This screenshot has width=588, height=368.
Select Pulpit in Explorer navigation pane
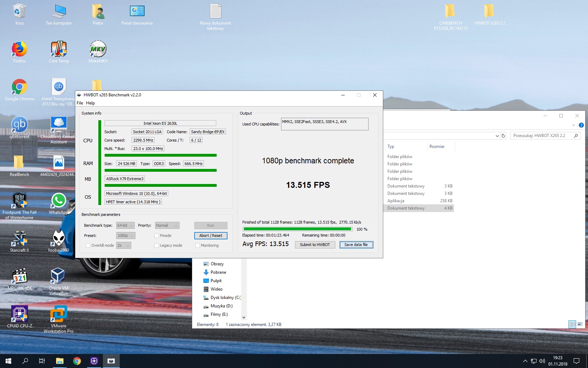point(216,281)
